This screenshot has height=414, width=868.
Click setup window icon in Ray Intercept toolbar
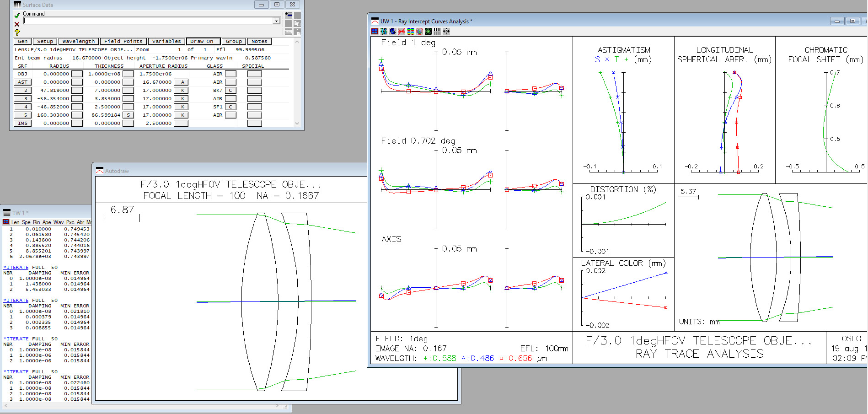(375, 31)
